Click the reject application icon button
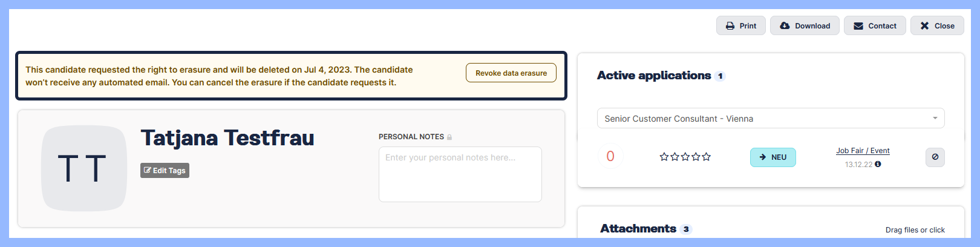This screenshot has height=247, width=980. tap(935, 157)
